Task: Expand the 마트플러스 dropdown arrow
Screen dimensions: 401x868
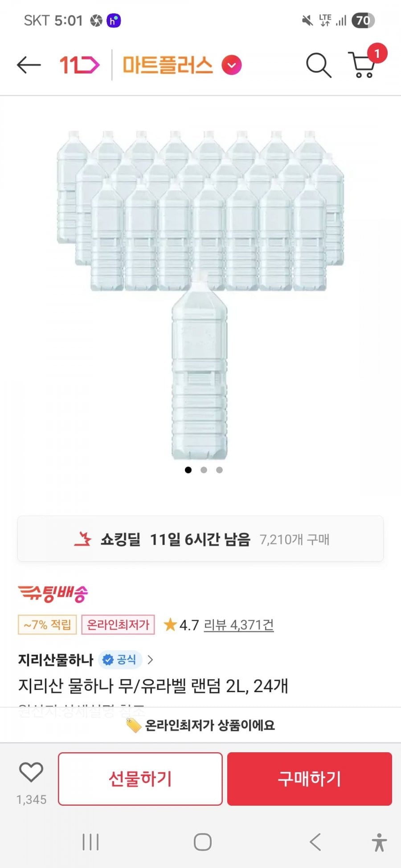Action: tap(232, 65)
